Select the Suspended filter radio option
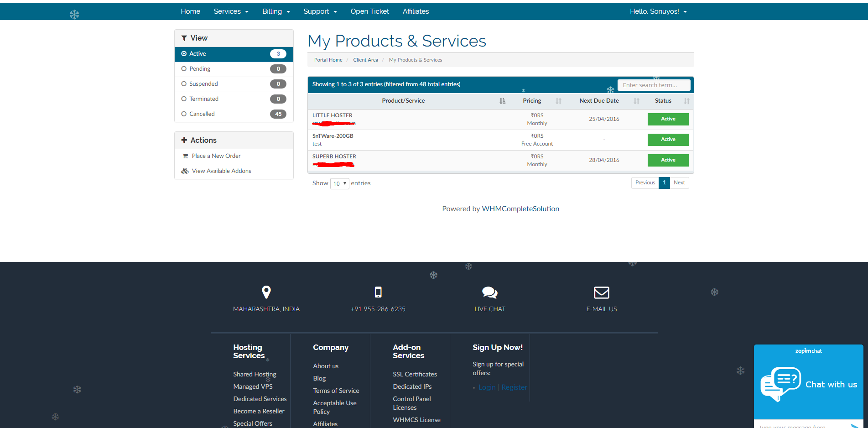 tap(184, 84)
